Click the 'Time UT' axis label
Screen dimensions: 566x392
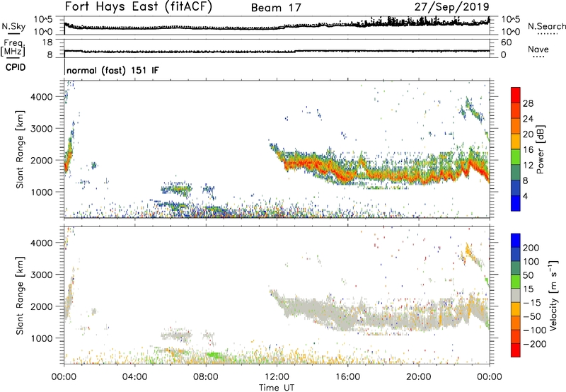click(277, 387)
